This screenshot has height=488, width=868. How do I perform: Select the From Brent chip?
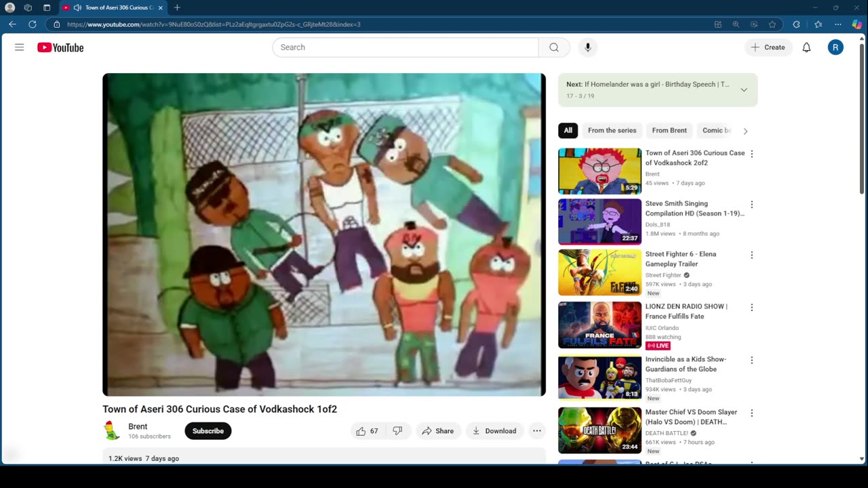coord(669,131)
